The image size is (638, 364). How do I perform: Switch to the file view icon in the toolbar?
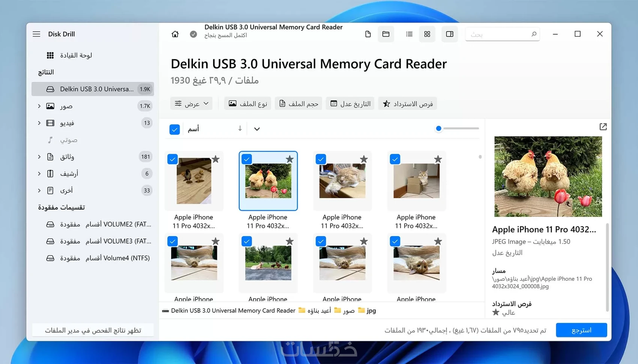368,34
